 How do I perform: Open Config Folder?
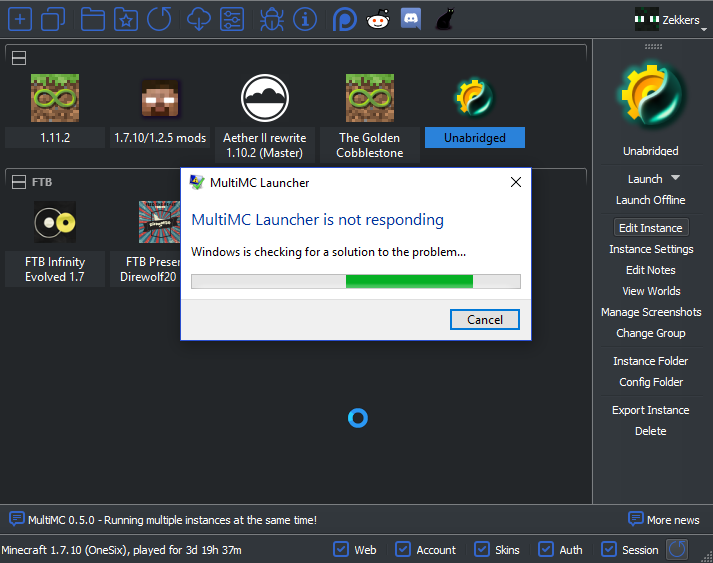(x=651, y=382)
